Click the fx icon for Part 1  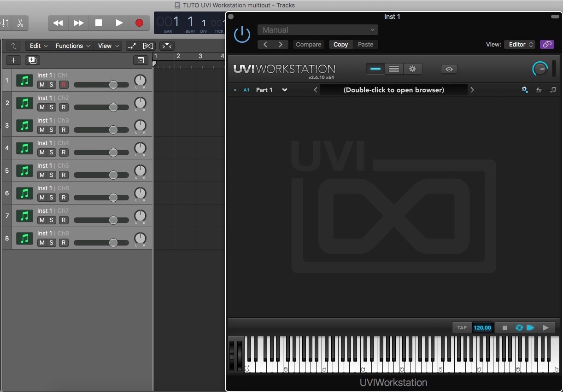tap(539, 90)
